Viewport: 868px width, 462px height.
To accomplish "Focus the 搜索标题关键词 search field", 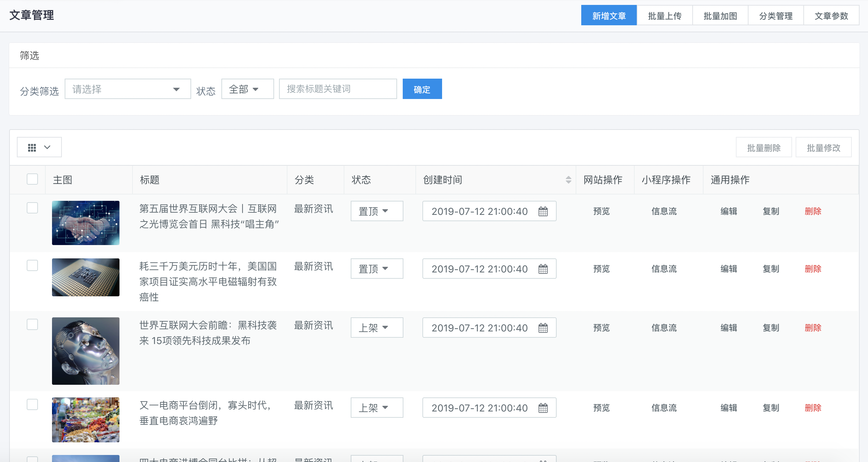I will pos(338,89).
